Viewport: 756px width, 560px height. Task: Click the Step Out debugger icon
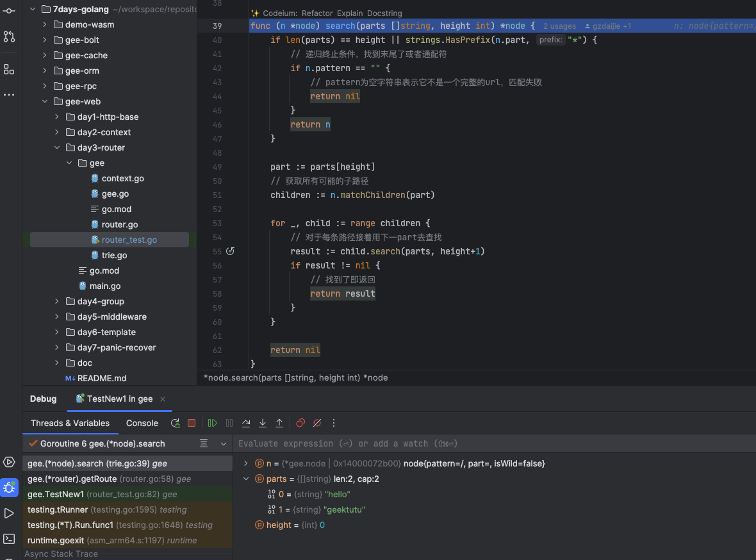tap(279, 423)
